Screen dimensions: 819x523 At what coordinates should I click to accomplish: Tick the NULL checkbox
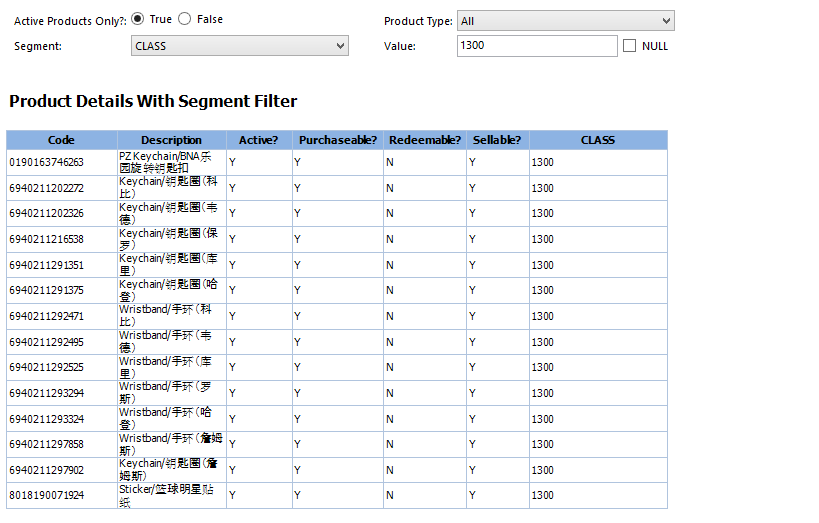[x=630, y=46]
